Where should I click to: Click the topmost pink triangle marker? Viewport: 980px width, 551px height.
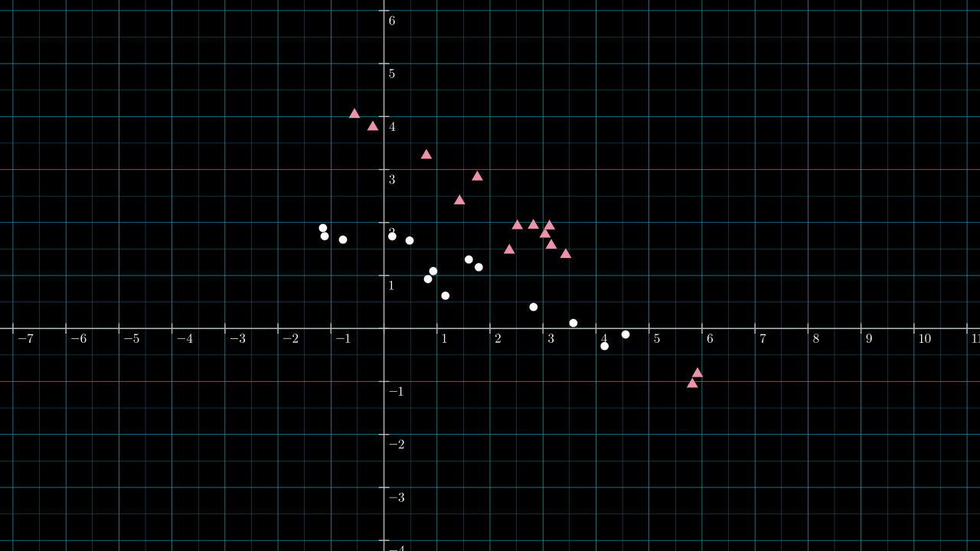coord(354,113)
